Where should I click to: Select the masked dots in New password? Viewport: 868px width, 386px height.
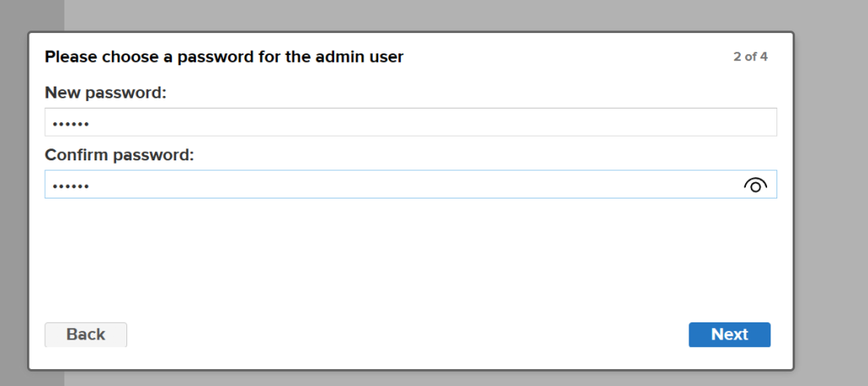(x=71, y=123)
